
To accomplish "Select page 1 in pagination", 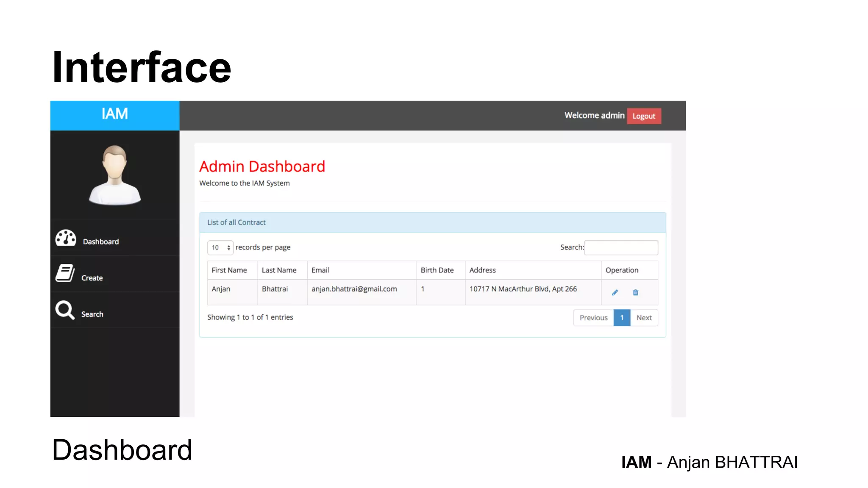I will pyautogui.click(x=622, y=318).
